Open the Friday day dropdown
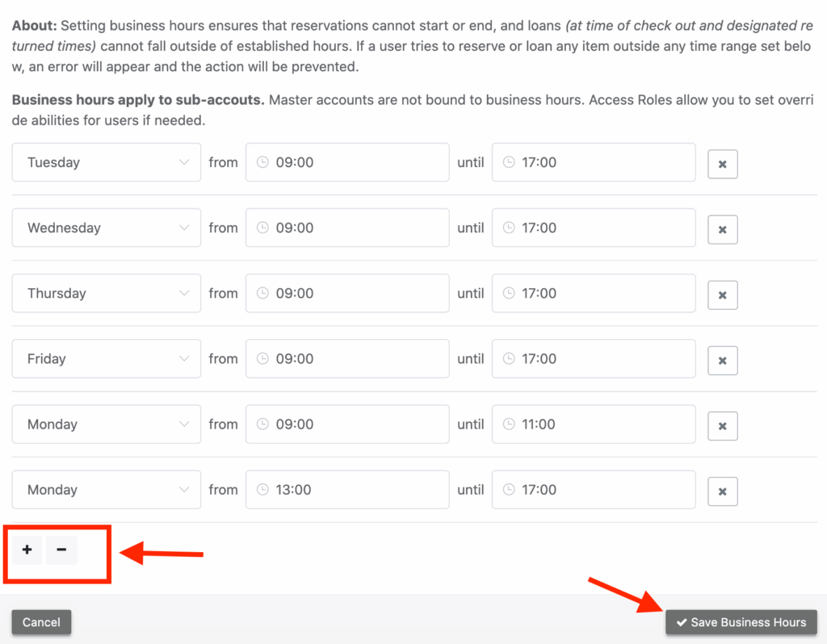The image size is (827, 644). (106, 358)
